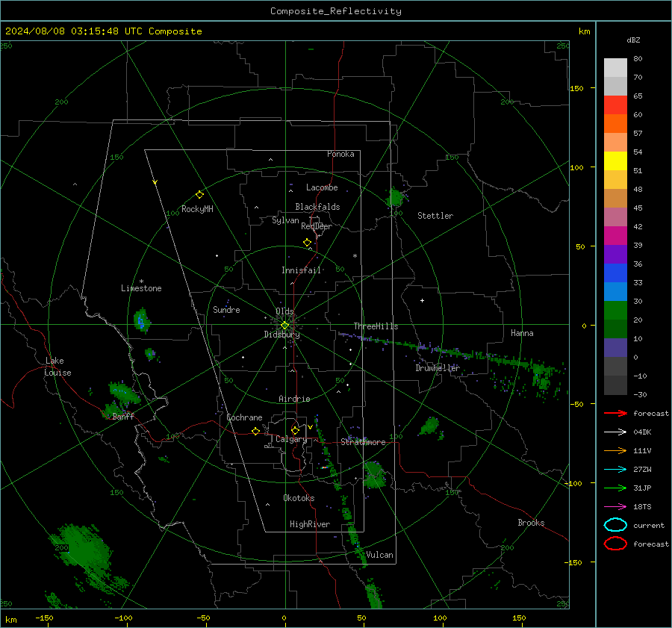
Task: Click the Sylvan label
Action: click(285, 220)
